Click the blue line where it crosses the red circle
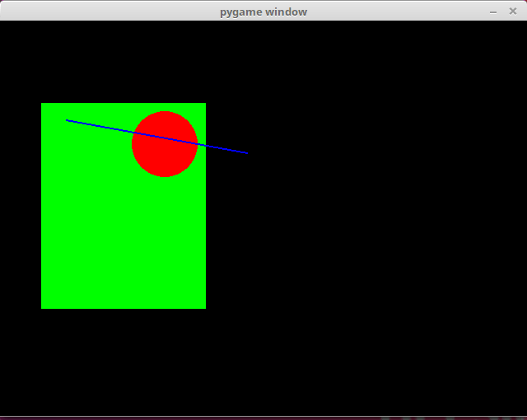 165,138
